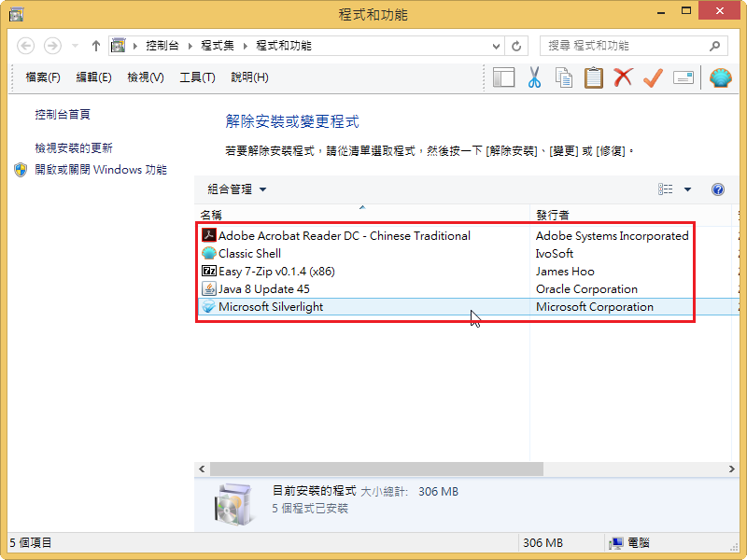The height and width of the screenshot is (560, 747).
Task: Select Easy 7-Zip v0.1.4 (x86) entry
Action: click(276, 271)
